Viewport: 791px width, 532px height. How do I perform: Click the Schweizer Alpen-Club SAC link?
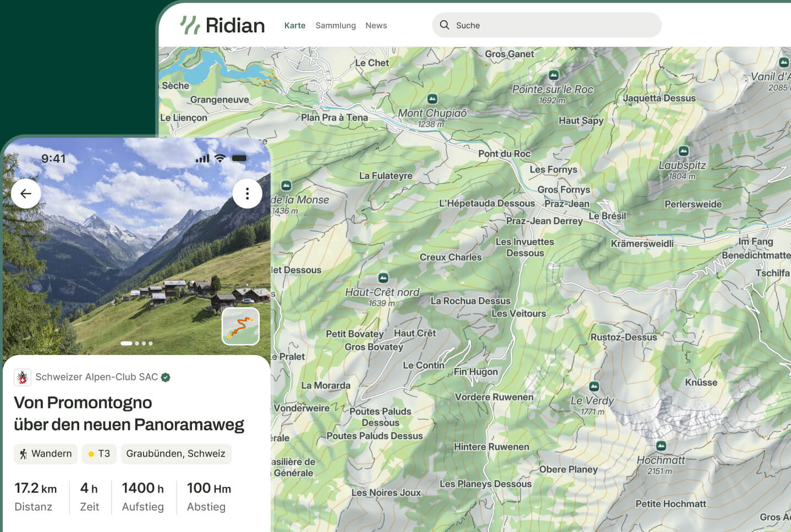96,377
